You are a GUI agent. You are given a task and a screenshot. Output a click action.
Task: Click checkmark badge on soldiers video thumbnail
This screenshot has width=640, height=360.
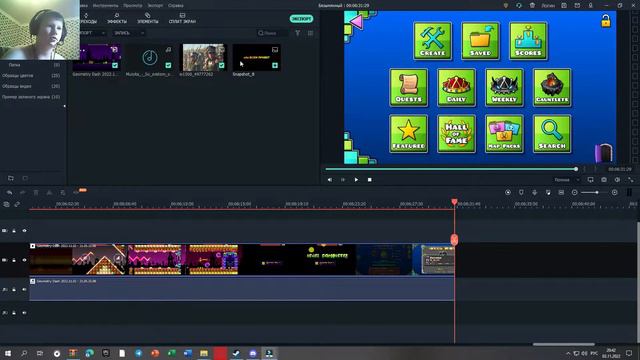(221, 65)
